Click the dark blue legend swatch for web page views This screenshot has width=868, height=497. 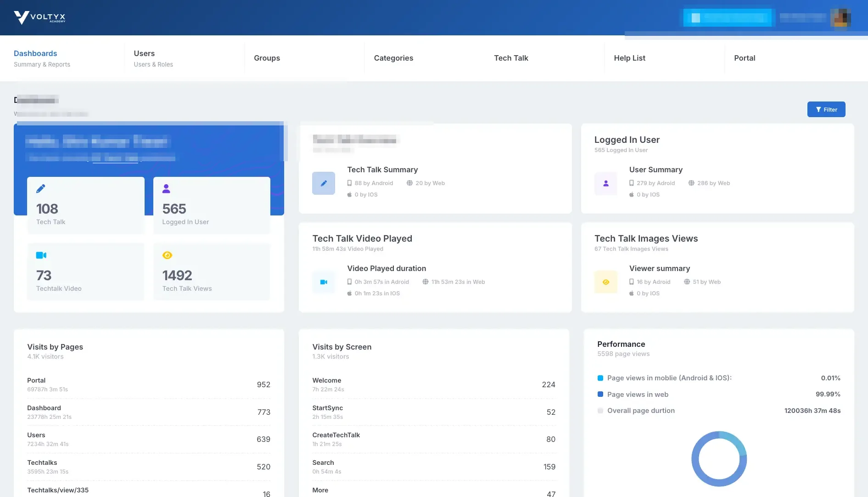pos(600,394)
